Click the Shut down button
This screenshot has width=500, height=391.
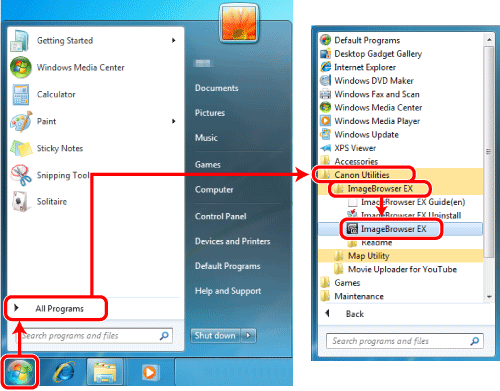pyautogui.click(x=216, y=335)
